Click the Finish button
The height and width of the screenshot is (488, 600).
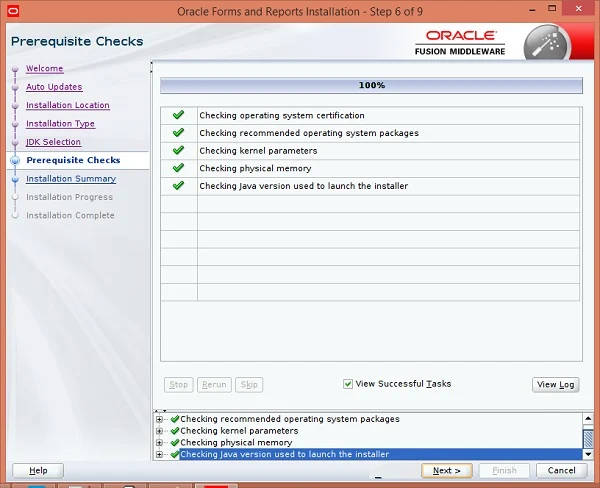point(504,470)
